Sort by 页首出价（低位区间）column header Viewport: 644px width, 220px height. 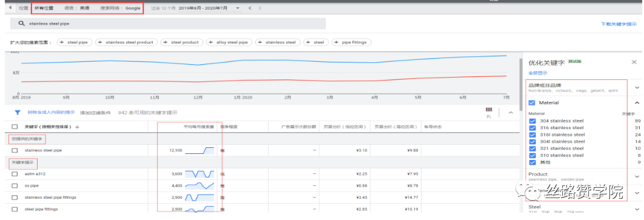[x=345, y=127]
